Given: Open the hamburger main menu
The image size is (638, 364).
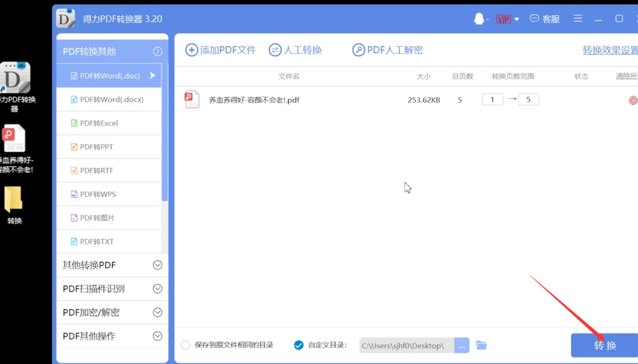Looking at the screenshot, I should (x=578, y=18).
